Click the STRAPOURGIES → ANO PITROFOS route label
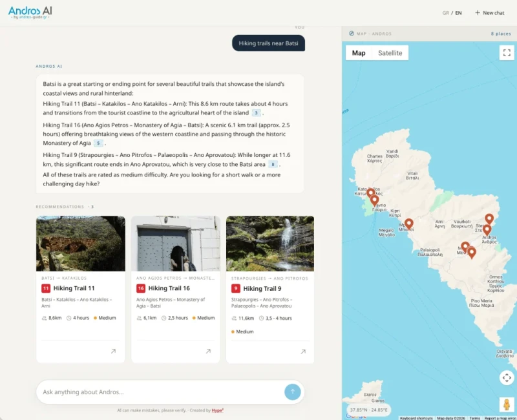Viewport: 517px width, 420px height. click(269, 278)
